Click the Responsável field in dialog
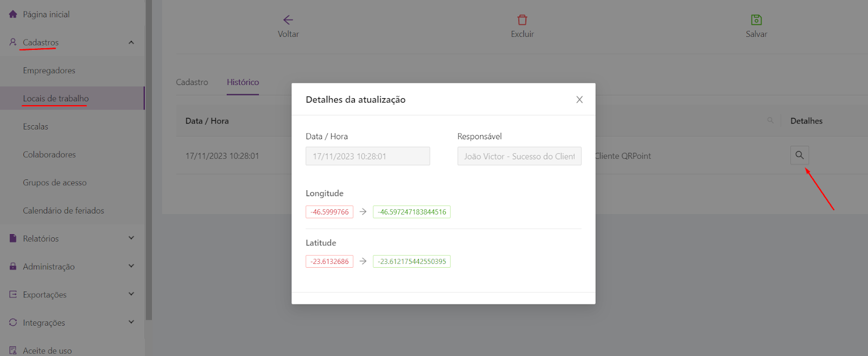The image size is (868, 356). (519, 156)
